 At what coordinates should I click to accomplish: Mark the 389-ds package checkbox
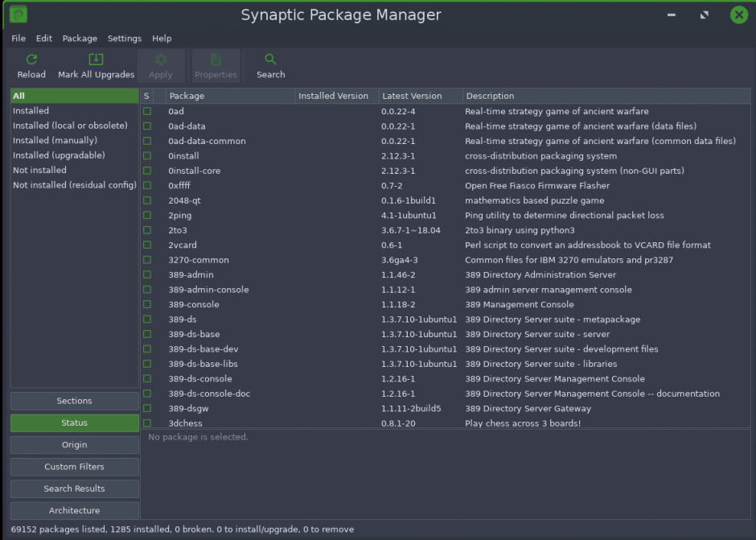click(146, 319)
